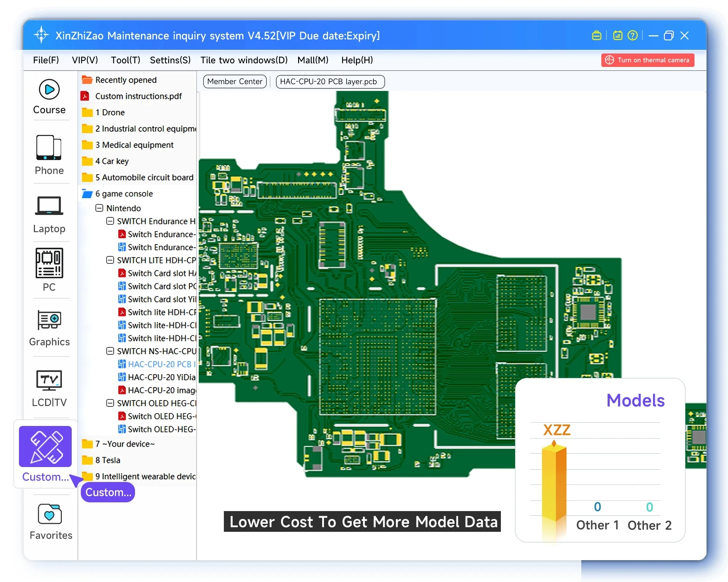Open Custom instructions.pdf file
The image size is (728, 582).
(138, 96)
